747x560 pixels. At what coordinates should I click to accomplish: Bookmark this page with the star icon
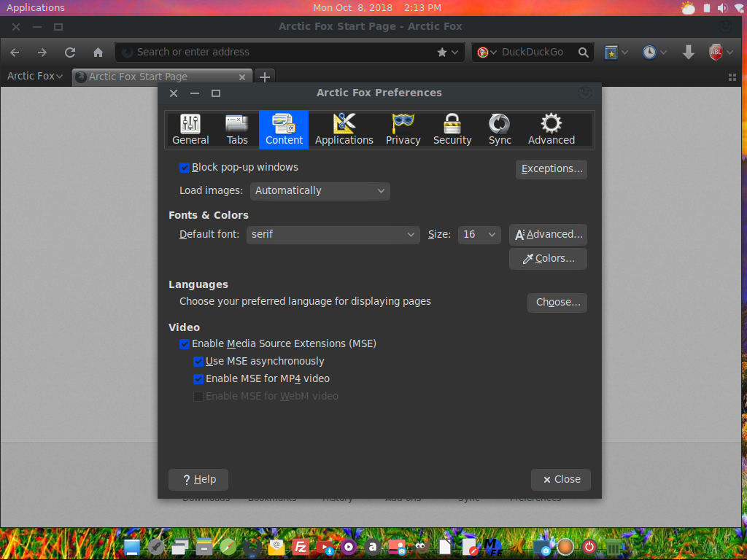point(442,52)
